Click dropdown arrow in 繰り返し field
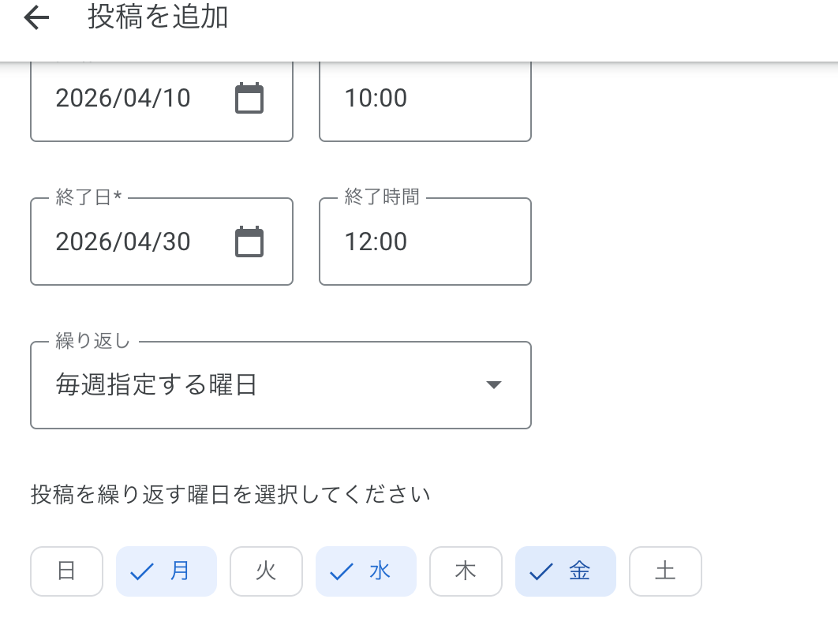838x644 pixels. [494, 385]
